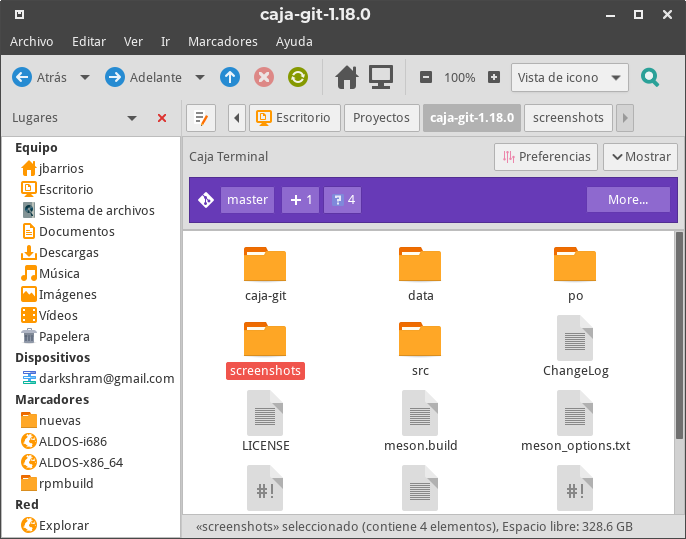
Task: Open darkshram@gmail.com device in the sidebar
Action: 91,378
